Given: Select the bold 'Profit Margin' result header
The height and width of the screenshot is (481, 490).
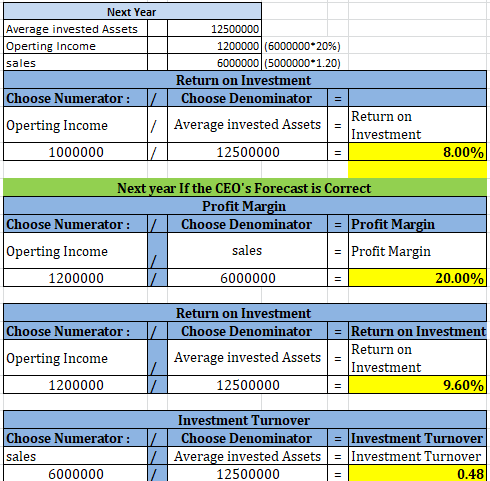Looking at the screenshot, I should pos(417,224).
